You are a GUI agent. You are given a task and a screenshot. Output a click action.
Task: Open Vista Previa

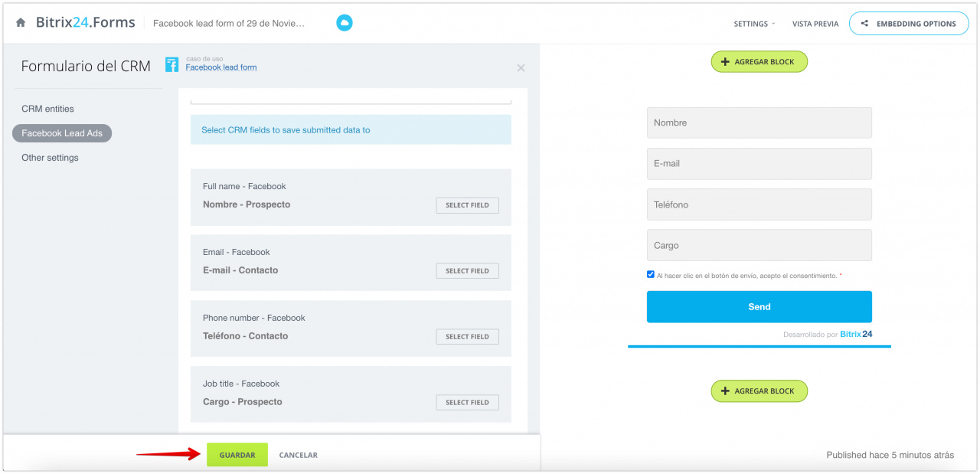(815, 24)
